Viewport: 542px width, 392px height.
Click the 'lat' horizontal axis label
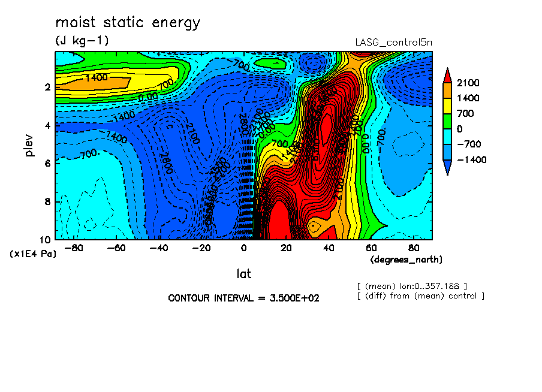tap(243, 274)
